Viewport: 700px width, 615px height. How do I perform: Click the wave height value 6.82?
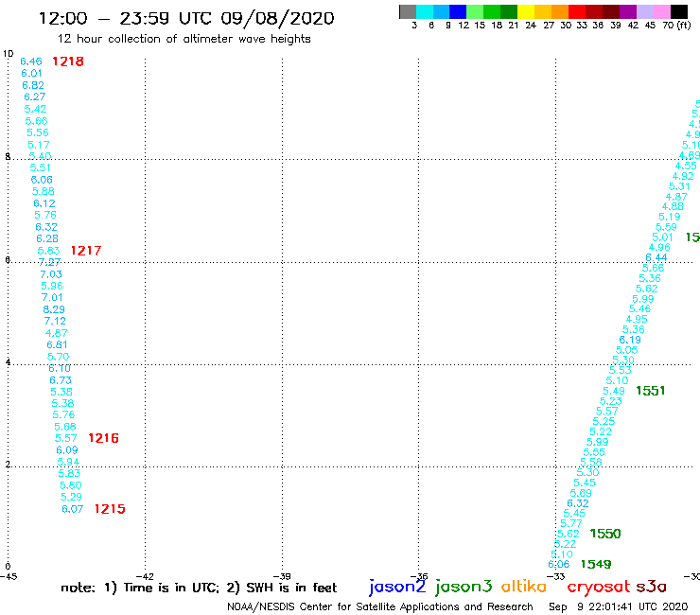click(x=33, y=85)
